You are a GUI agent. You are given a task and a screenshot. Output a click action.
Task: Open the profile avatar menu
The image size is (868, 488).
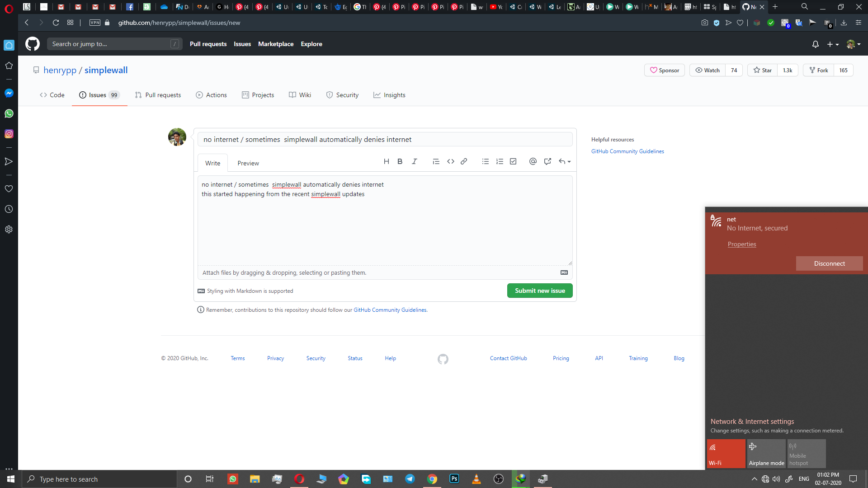tap(854, 44)
